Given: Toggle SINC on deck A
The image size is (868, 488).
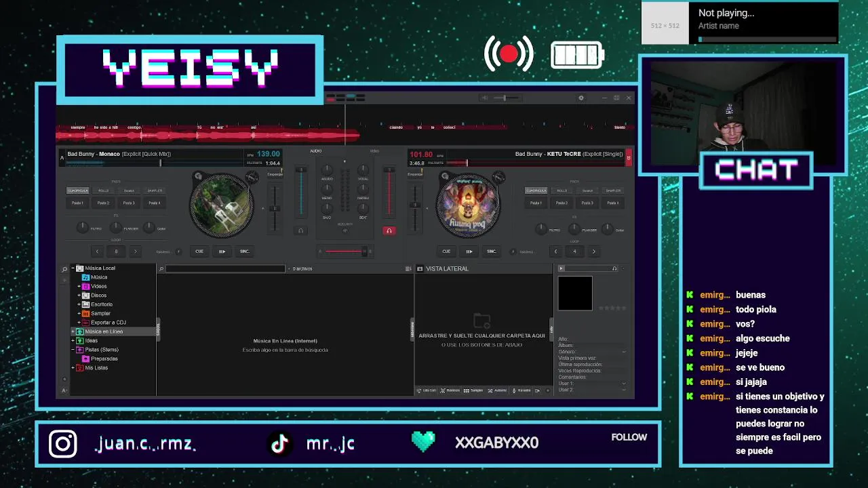Looking at the screenshot, I should pos(245,251).
